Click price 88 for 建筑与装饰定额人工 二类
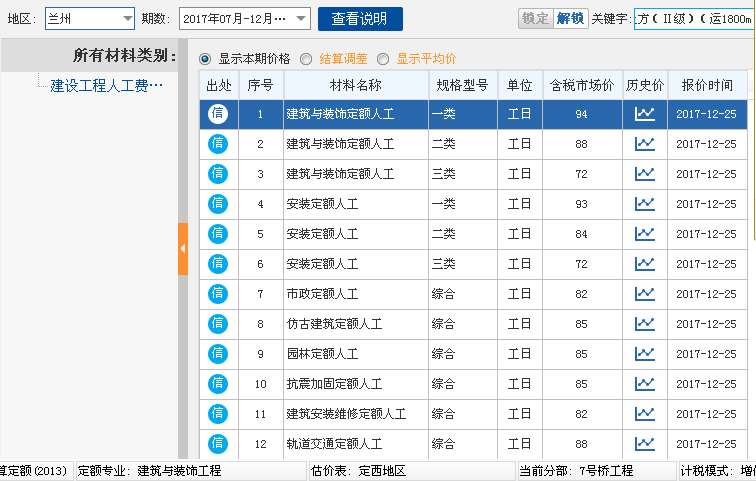The image size is (756, 481). [x=581, y=144]
